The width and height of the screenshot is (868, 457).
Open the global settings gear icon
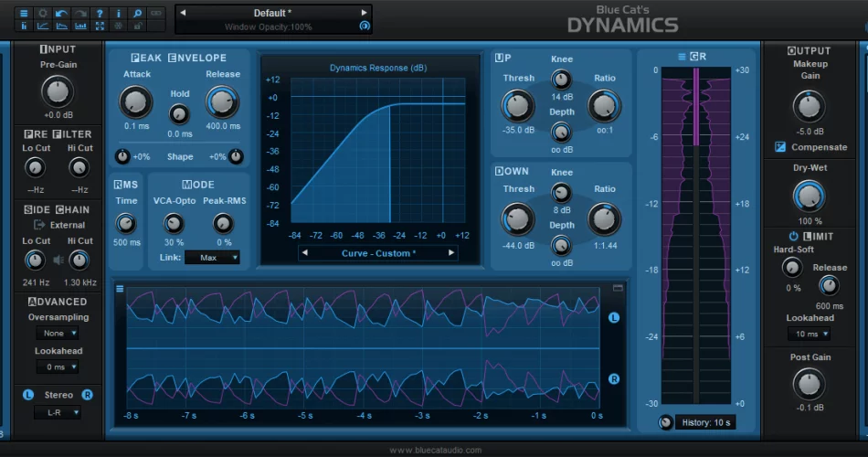tap(43, 13)
